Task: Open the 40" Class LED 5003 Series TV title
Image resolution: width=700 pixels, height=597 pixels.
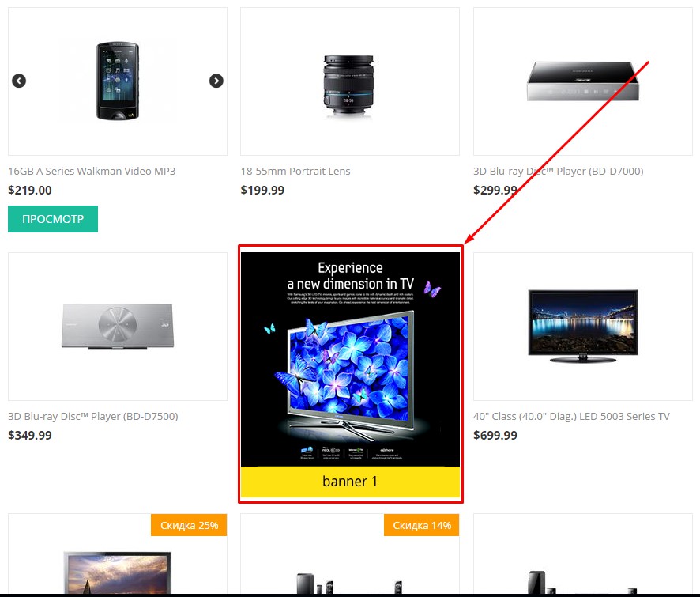Action: click(x=571, y=416)
